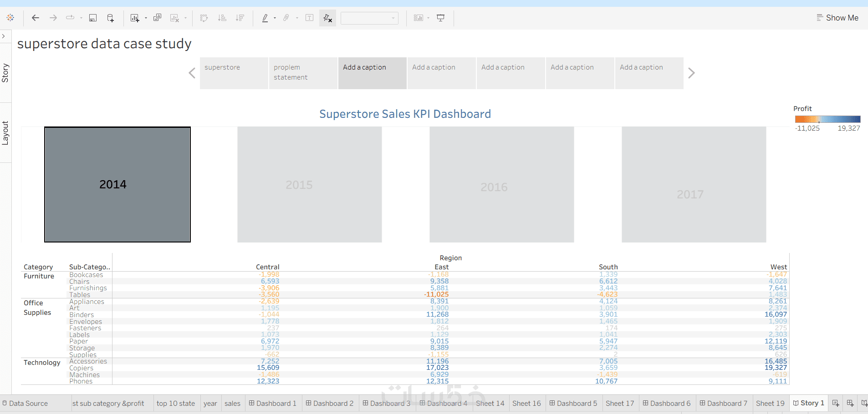Open the Story side tab
The width and height of the screenshot is (868, 414).
click(5, 73)
